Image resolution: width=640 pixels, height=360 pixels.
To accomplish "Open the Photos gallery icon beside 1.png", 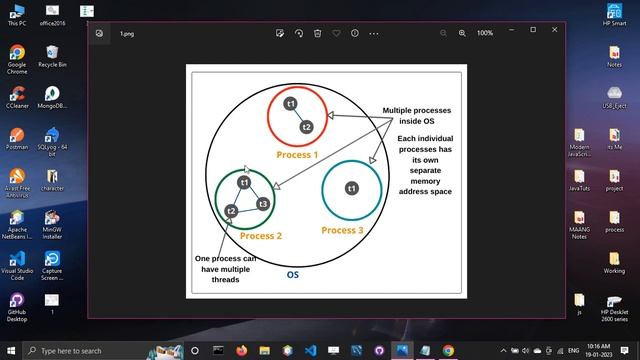I will [99, 33].
